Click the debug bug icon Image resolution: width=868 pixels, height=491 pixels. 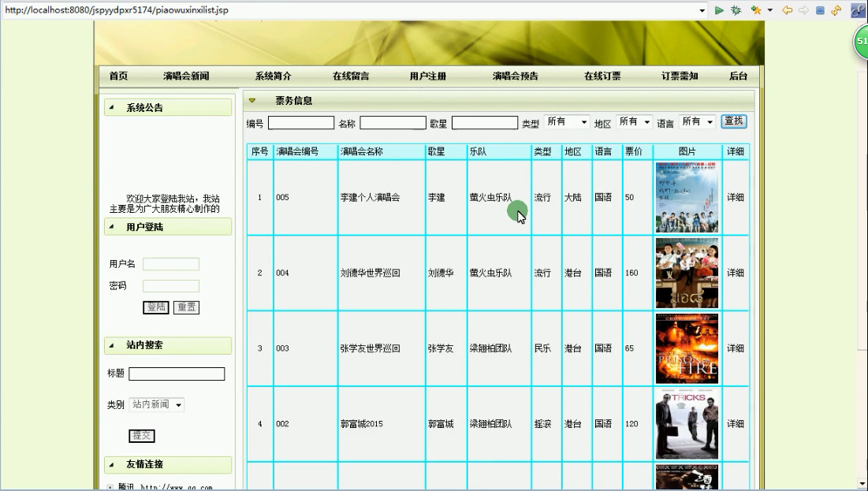pyautogui.click(x=736, y=10)
